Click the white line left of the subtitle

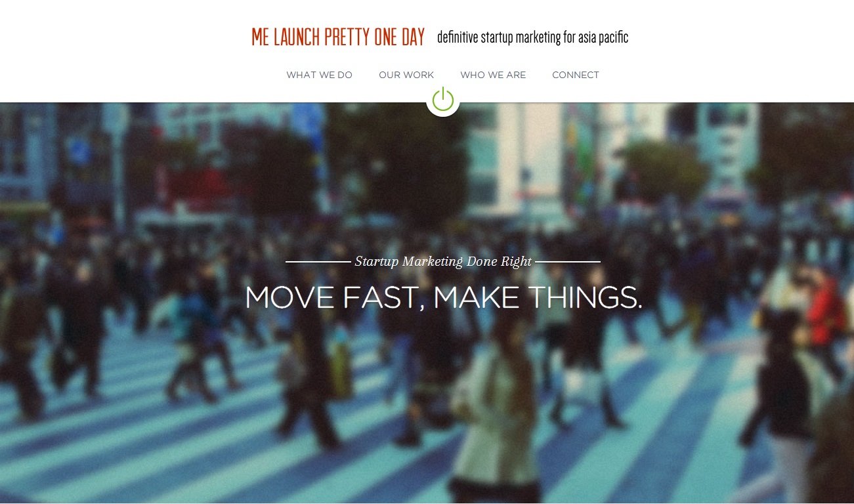(318, 261)
